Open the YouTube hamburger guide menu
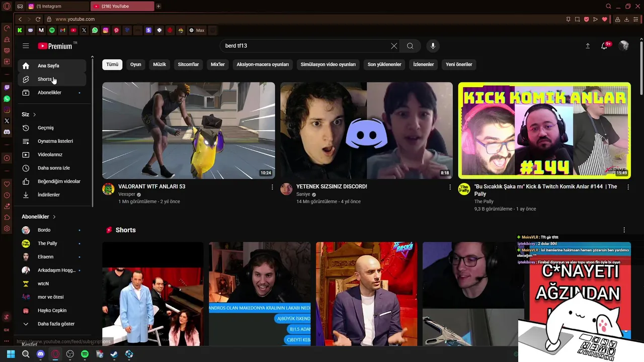 26,46
